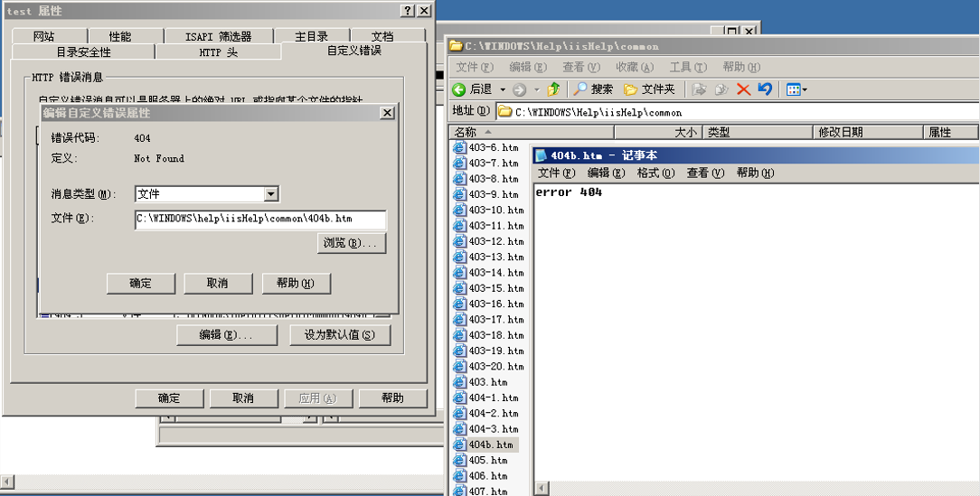Click the Back arrow icon in Explorer
Viewport: 980px width, 496px height.
(458, 90)
